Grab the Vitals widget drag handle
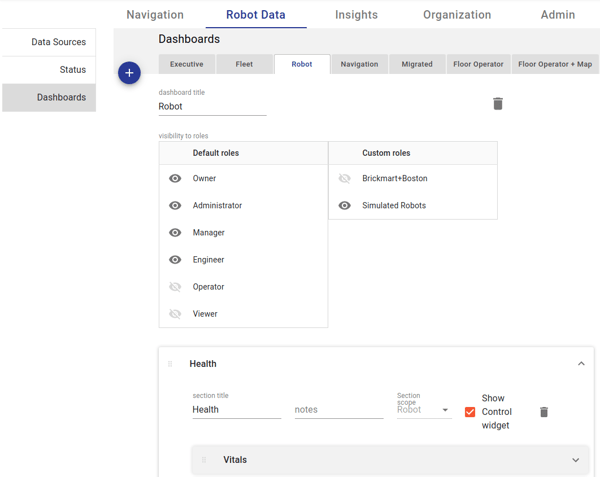 pyautogui.click(x=204, y=460)
